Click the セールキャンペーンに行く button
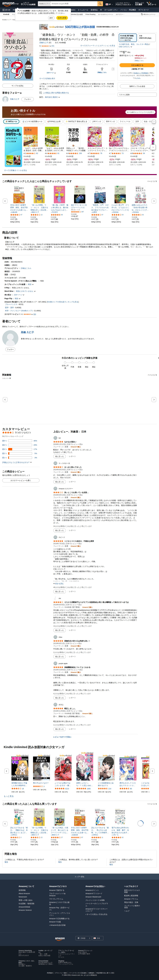Viewport: 159px width, 980px height. pos(140,112)
